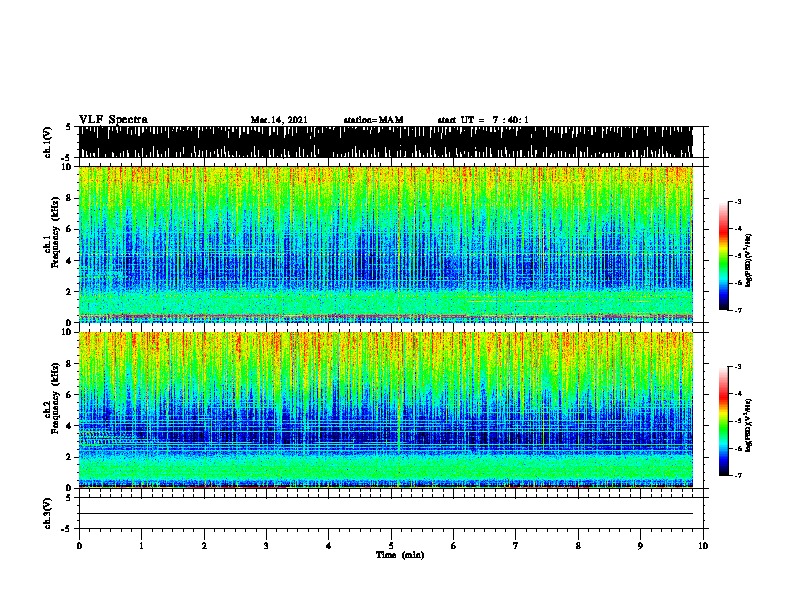Click inside the ch.2 spectrogram panel
Viewport: 792px width, 612px height.
tap(385, 410)
